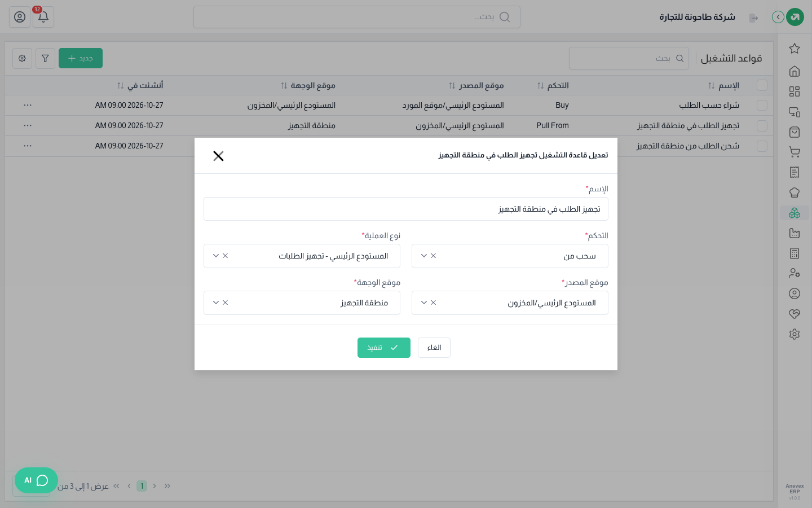Close the edit rule dialog with X
812x508 pixels.
tap(218, 156)
